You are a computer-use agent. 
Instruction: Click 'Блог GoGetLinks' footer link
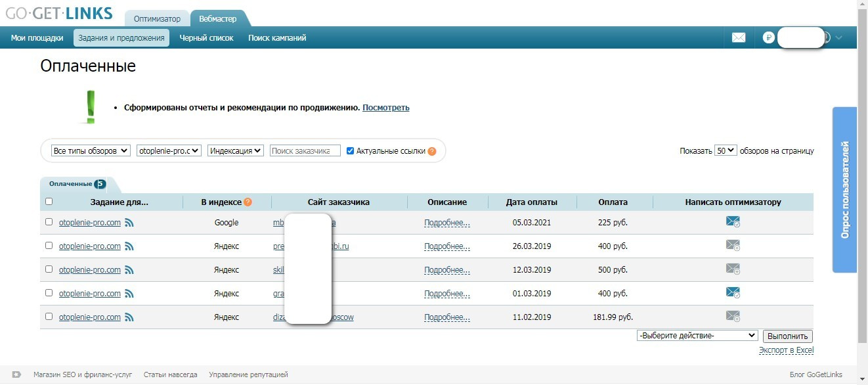click(x=815, y=374)
